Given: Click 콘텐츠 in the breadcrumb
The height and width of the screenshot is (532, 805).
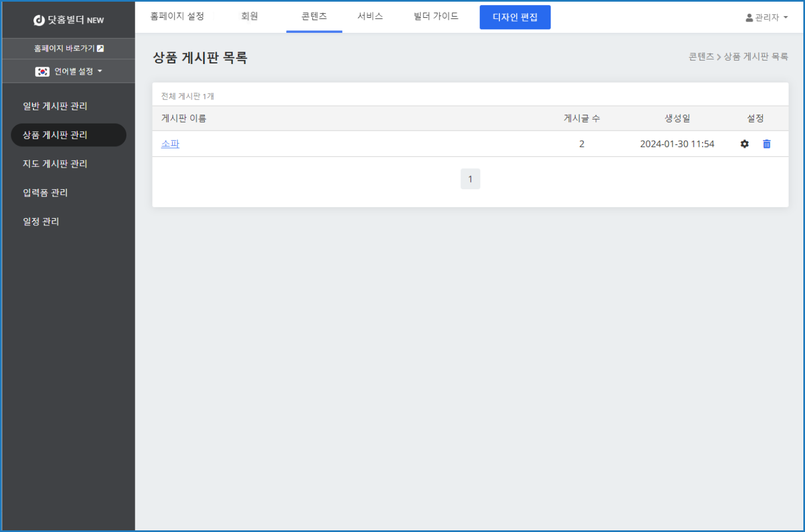Looking at the screenshot, I should coord(701,57).
